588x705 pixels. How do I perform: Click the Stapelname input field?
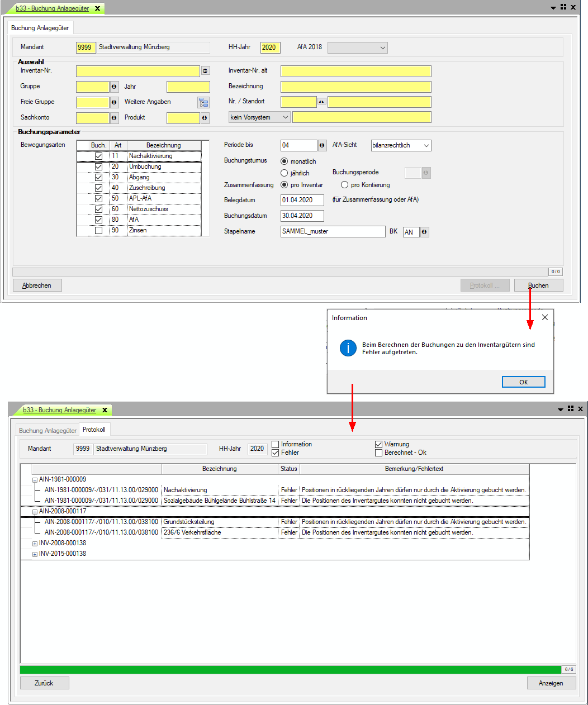point(333,231)
